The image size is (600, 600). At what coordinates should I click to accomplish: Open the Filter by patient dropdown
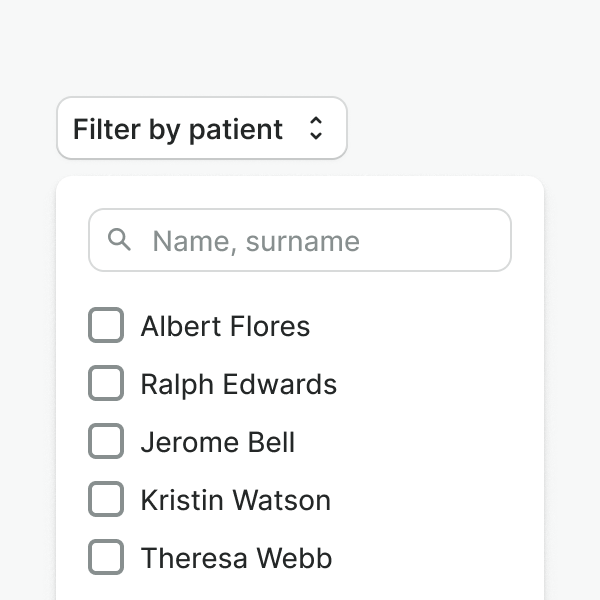pos(201,128)
